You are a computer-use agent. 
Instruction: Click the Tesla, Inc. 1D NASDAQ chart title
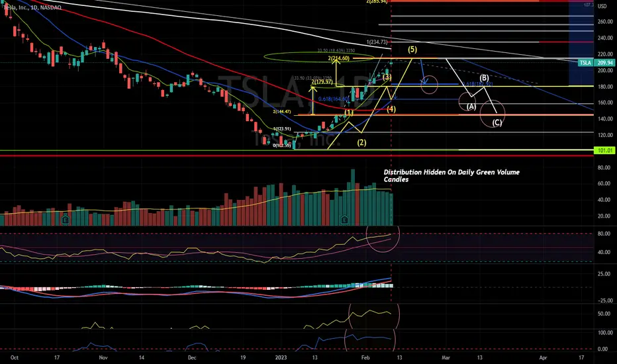(x=32, y=7)
